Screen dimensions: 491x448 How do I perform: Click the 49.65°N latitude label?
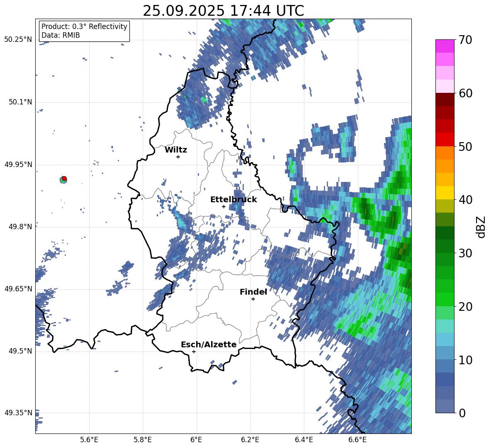[18, 289]
